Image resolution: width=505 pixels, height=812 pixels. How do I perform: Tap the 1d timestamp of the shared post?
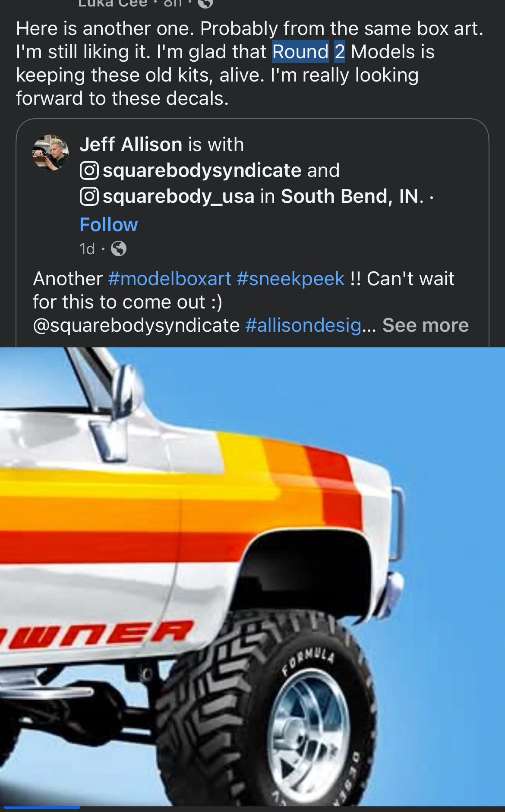[87, 249]
